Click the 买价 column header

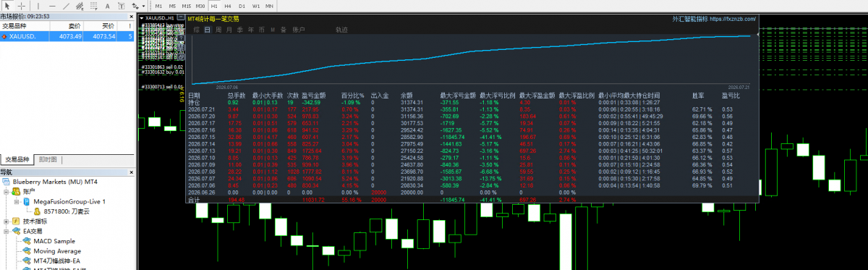coord(101,26)
